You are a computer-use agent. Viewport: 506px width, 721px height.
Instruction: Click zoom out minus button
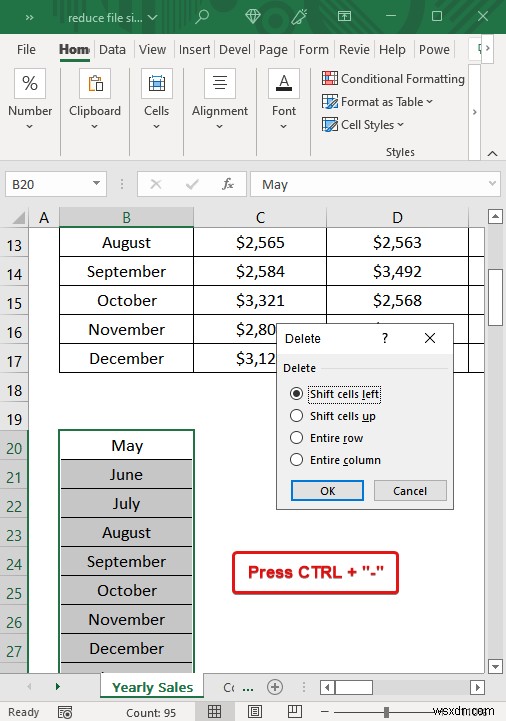click(325, 712)
